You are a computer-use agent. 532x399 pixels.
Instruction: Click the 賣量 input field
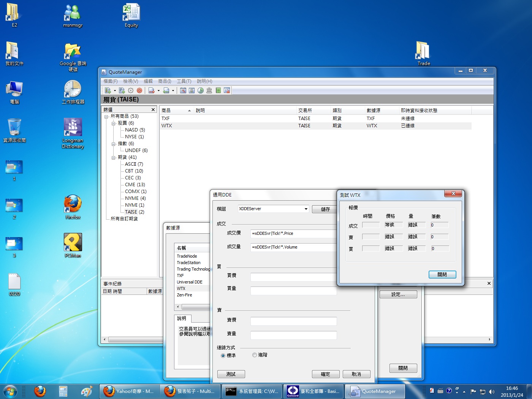(x=293, y=335)
